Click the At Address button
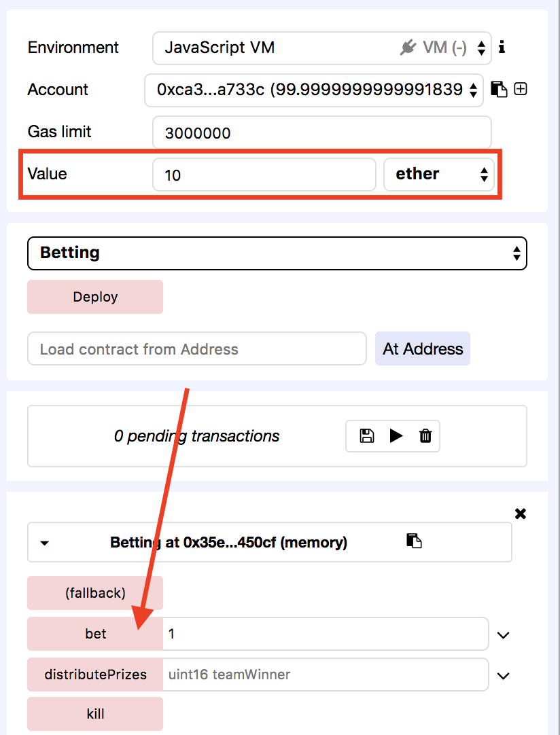This screenshot has width=560, height=735. pyautogui.click(x=423, y=348)
